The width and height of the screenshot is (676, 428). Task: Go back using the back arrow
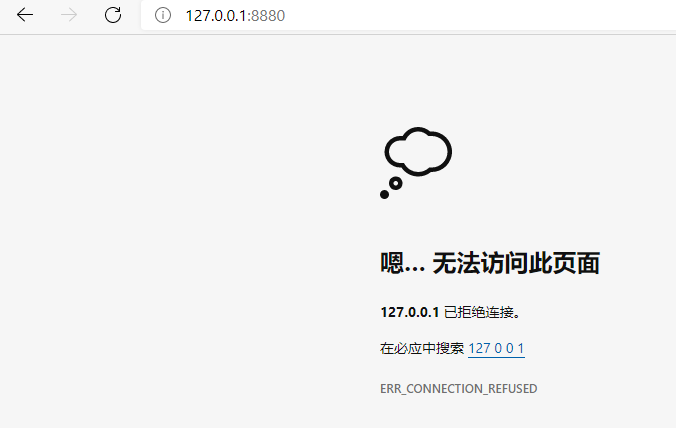tap(25, 15)
